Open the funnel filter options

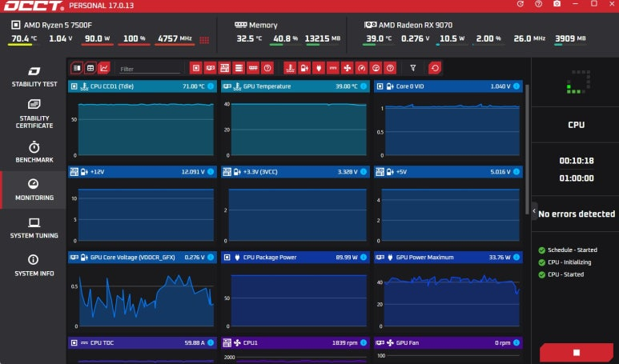tap(413, 68)
